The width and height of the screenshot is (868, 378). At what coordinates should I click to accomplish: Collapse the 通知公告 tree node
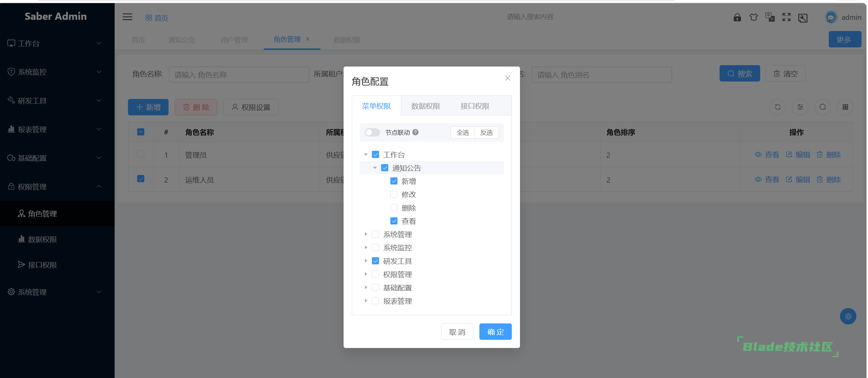[375, 168]
